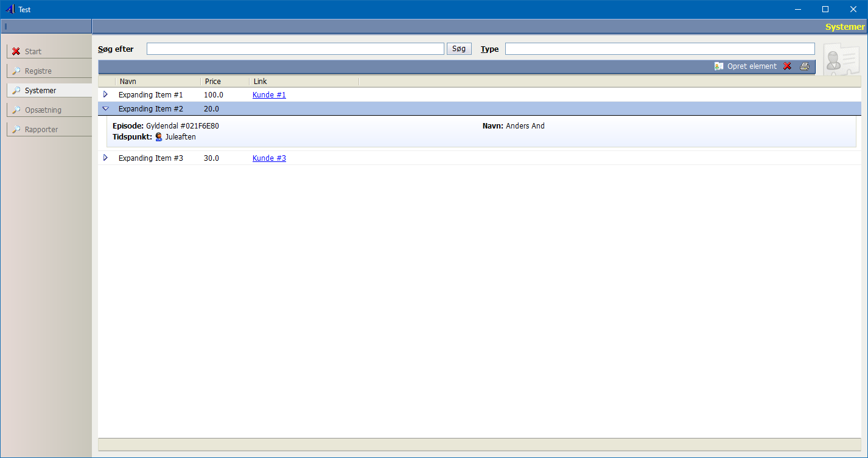This screenshot has width=868, height=458.
Task: Click the printer icon in toolbar
Action: tap(804, 66)
